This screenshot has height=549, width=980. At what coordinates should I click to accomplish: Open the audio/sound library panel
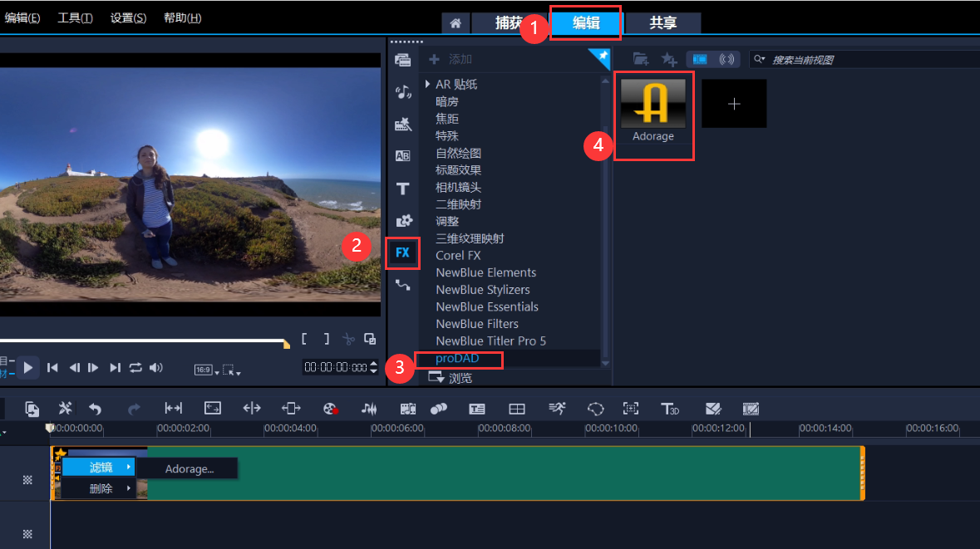(x=403, y=92)
